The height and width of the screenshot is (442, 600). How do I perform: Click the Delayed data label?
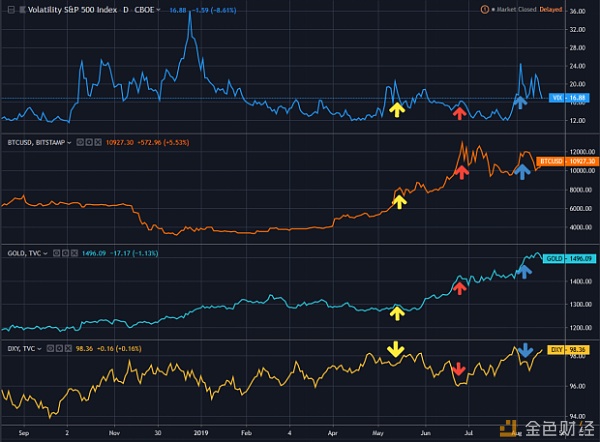551,10
